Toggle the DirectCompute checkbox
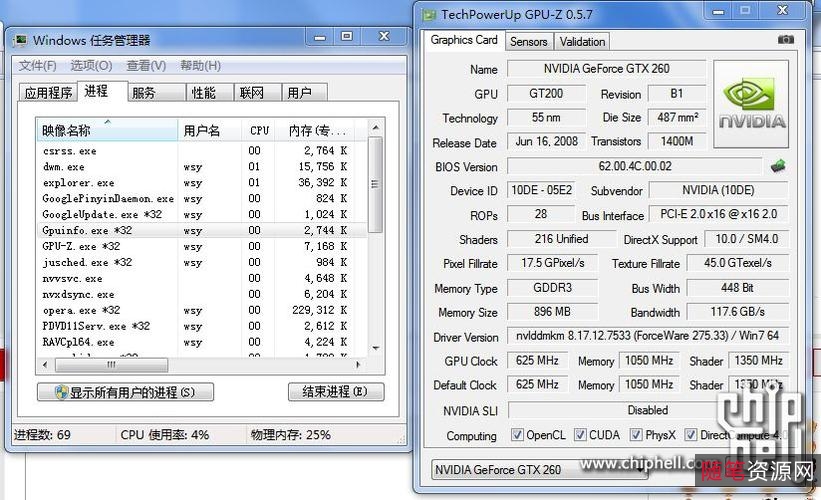This screenshot has width=821, height=500. (691, 435)
